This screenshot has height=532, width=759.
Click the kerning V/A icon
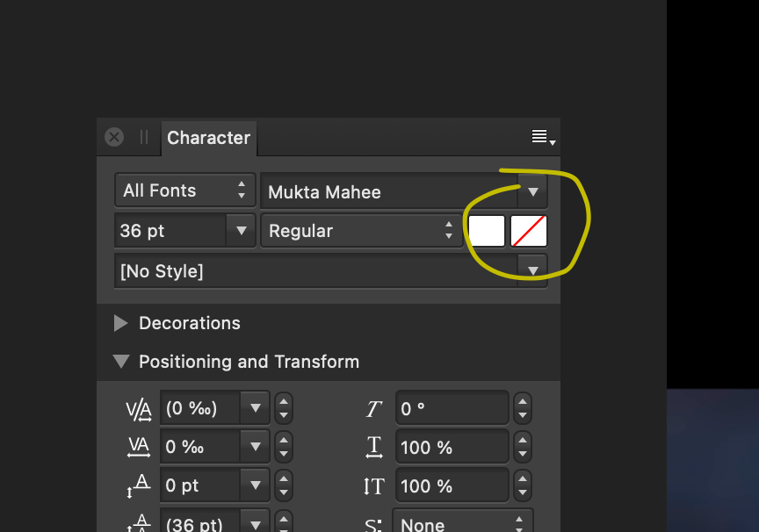(x=138, y=407)
